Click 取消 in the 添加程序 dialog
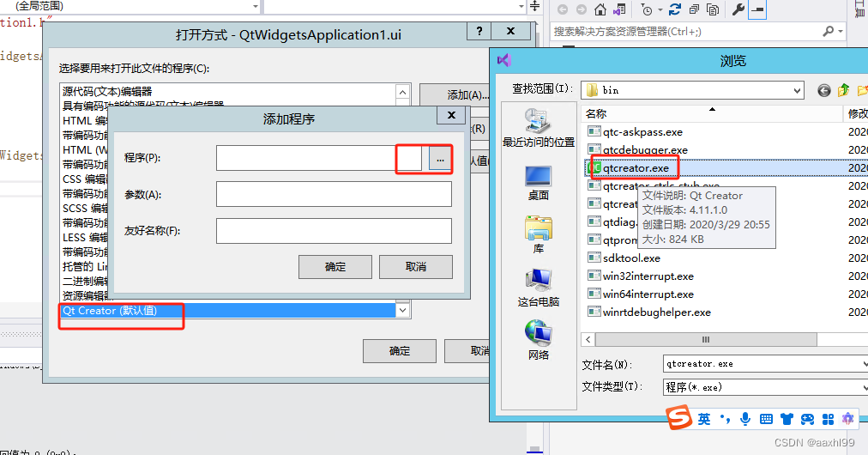 click(416, 267)
